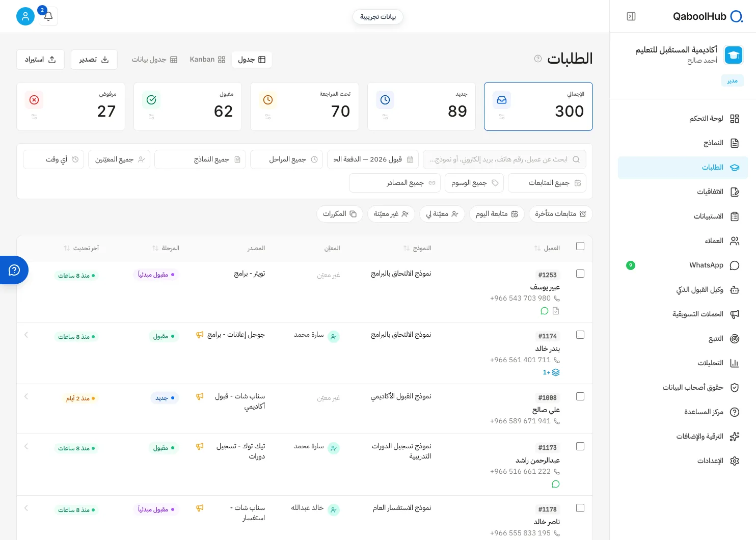The width and height of the screenshot is (756, 540).
Task: Open the جميع النماذج dropdown
Action: [x=200, y=159]
